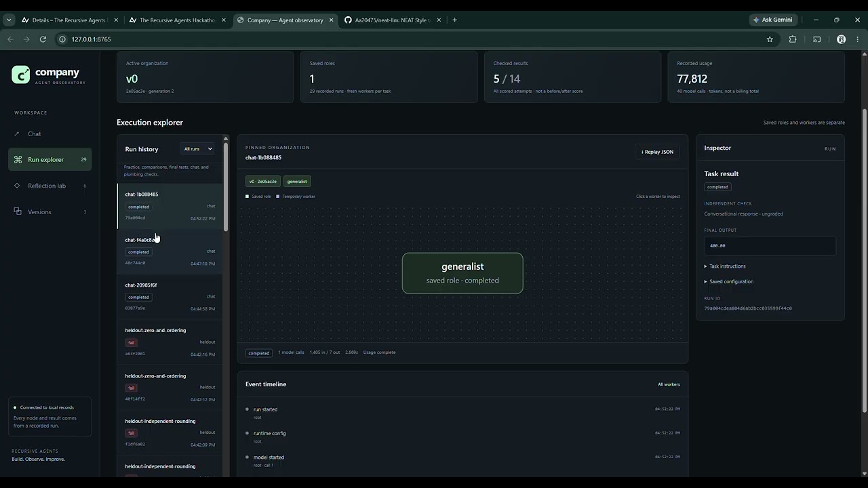Click the generalist tag chip
This screenshot has width=868, height=488.
tap(297, 182)
